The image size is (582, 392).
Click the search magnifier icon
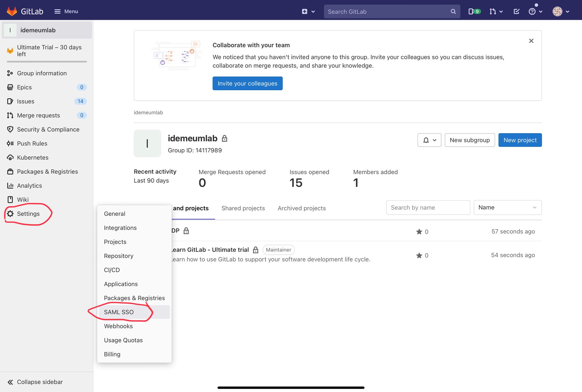[453, 11]
